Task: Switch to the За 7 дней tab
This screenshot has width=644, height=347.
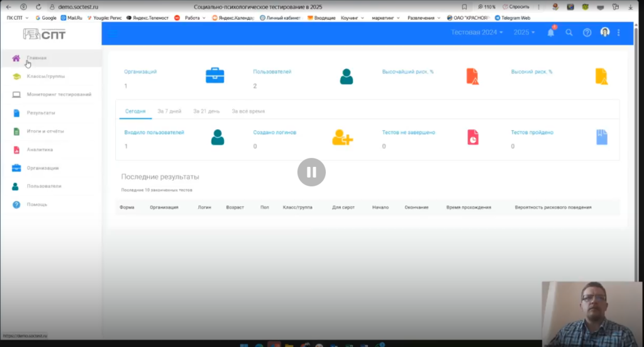Action: pyautogui.click(x=169, y=111)
